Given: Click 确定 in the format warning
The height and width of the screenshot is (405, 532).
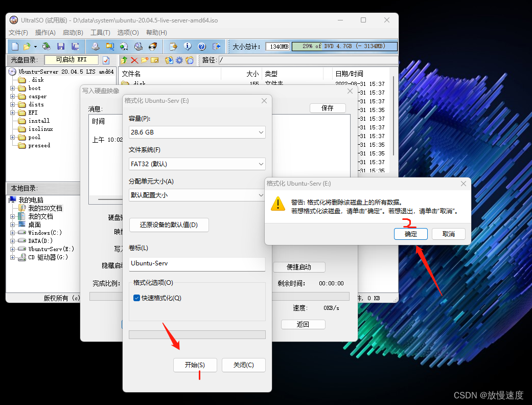Looking at the screenshot, I should click(x=411, y=234).
